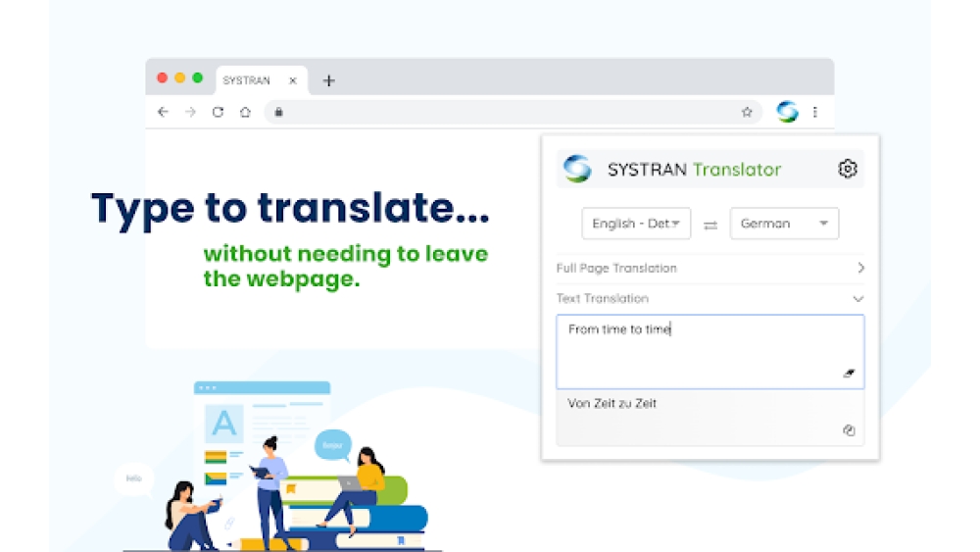The width and height of the screenshot is (980, 552).
Task: Open a new browser tab
Action: click(328, 80)
